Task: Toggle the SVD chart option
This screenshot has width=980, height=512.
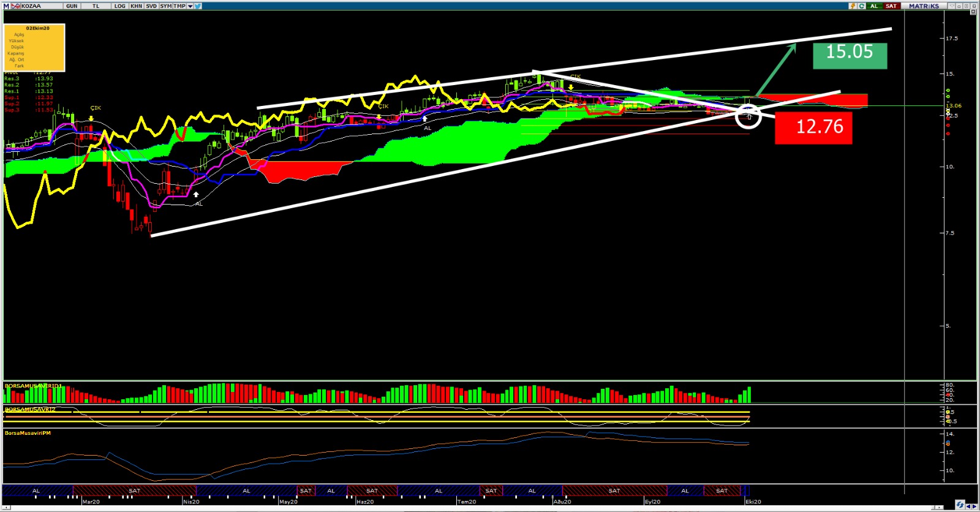Action: click(151, 6)
